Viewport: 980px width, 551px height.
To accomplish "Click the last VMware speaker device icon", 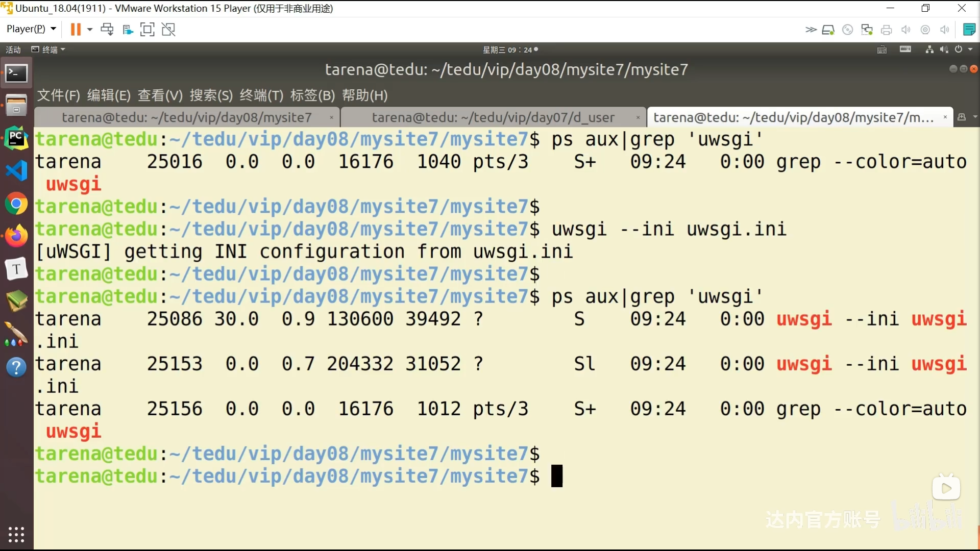I will [945, 30].
